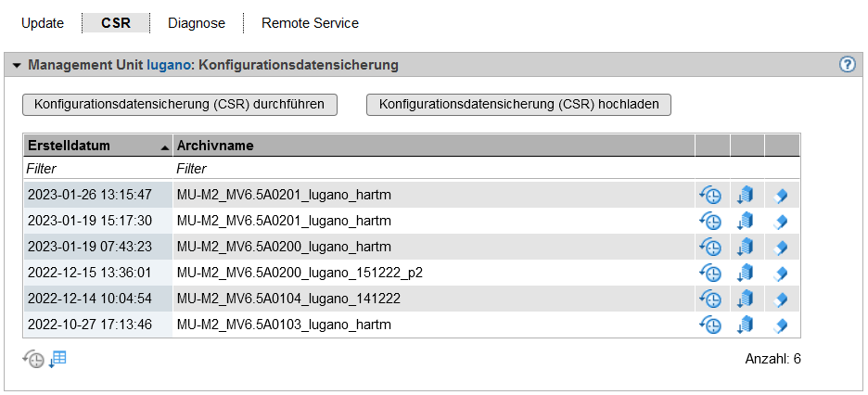This screenshot has width=868, height=395.
Task: Click the Archivname column header
Action: tap(215, 146)
